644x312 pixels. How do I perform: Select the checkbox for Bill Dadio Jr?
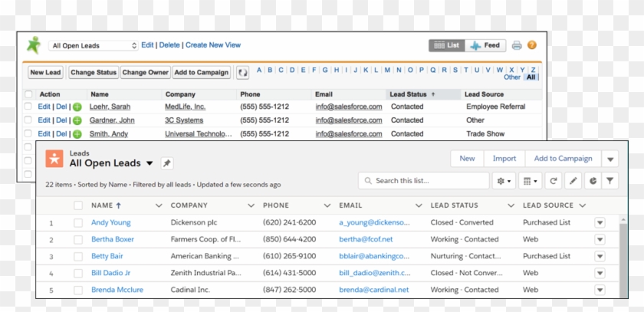coord(78,274)
